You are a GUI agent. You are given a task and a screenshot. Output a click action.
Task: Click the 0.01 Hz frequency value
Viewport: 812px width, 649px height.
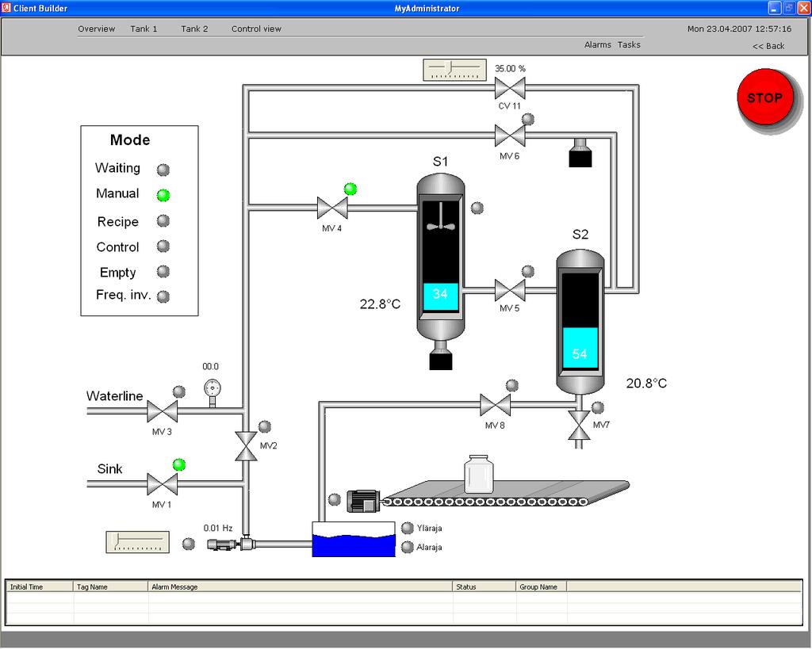218,528
